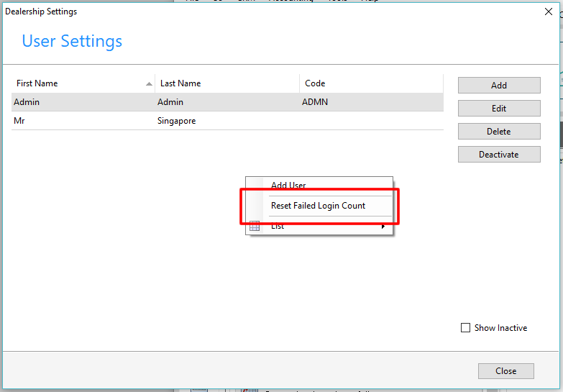Viewport: 563px width, 392px height.
Task: Select the Mr first name cell
Action: 19,121
